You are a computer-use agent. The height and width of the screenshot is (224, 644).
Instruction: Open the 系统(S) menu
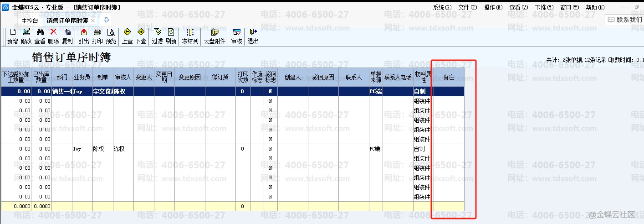tap(442, 7)
